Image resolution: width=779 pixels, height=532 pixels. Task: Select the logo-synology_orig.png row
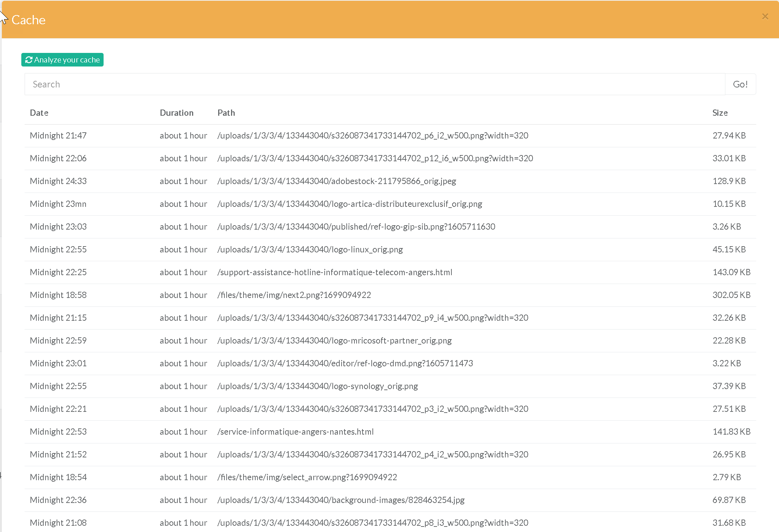point(317,386)
